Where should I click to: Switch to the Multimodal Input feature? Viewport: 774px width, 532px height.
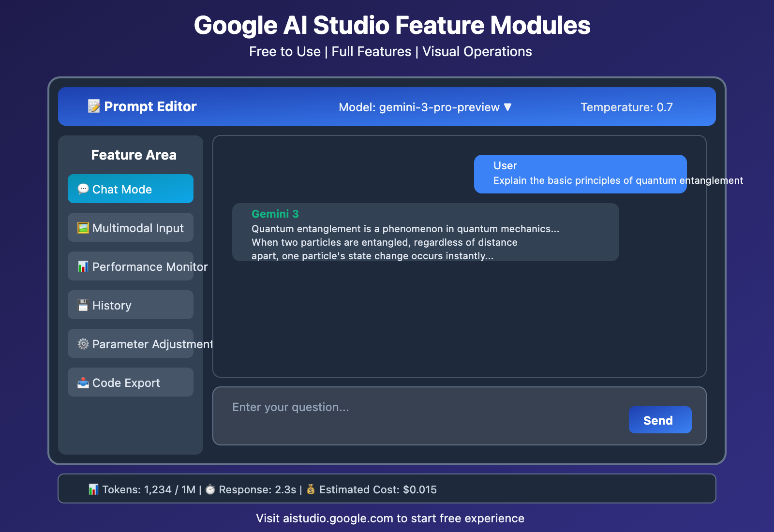(130, 227)
